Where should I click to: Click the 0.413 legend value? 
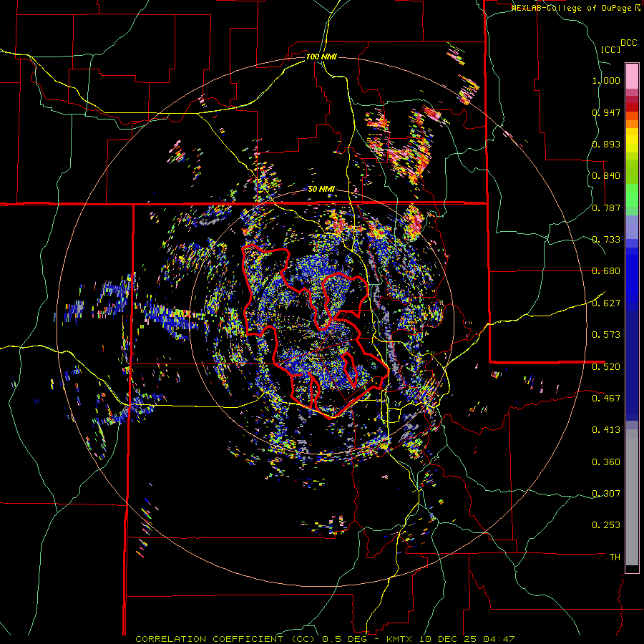606,430
